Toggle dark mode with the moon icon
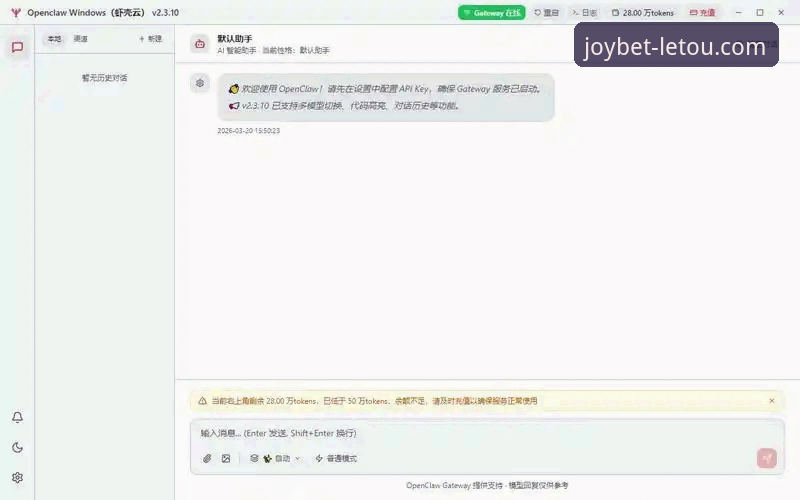 [17, 447]
